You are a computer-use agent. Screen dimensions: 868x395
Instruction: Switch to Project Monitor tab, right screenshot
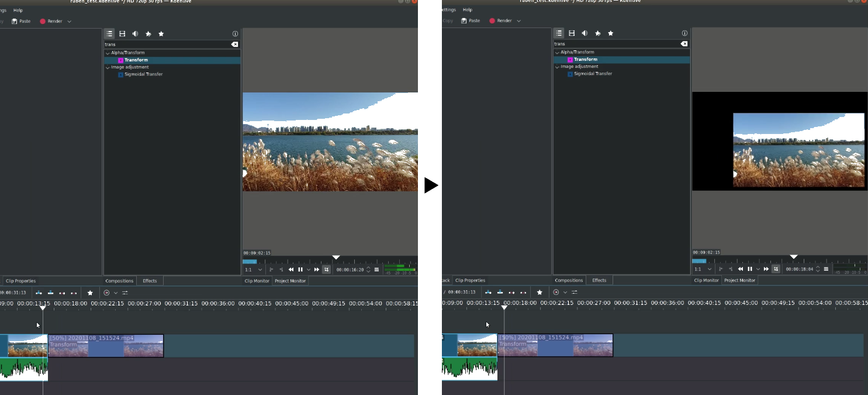point(739,280)
